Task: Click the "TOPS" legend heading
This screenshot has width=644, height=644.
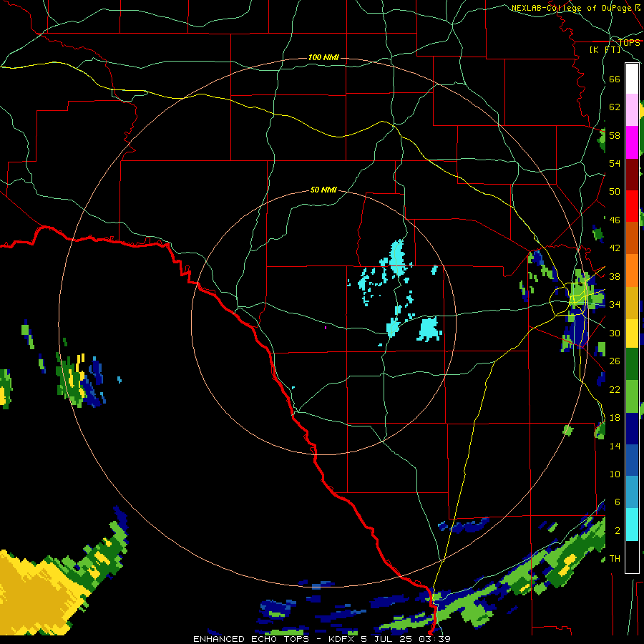Action: pos(629,43)
